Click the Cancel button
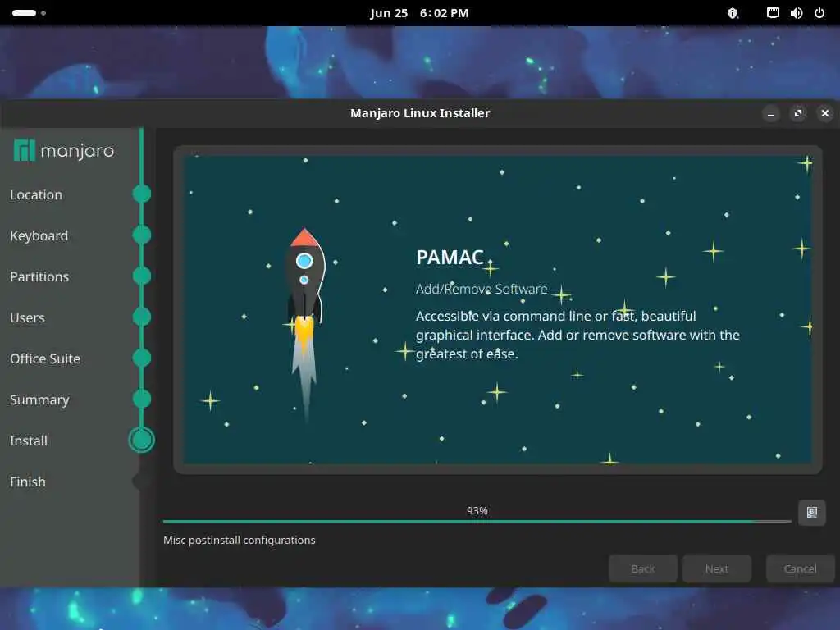840x630 pixels. coord(800,568)
